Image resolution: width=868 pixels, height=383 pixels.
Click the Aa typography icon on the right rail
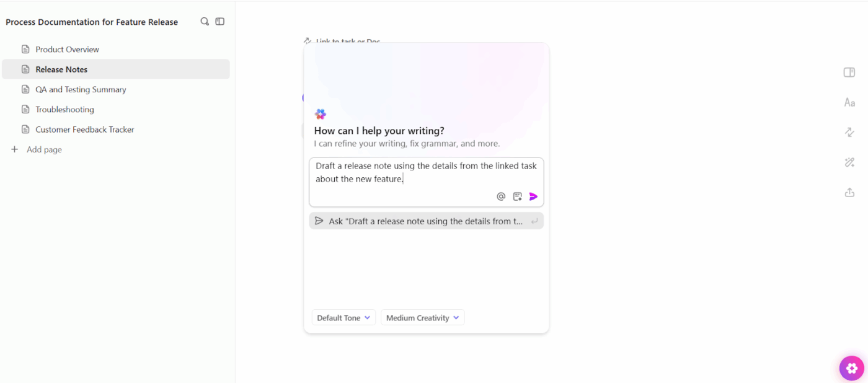(849, 103)
